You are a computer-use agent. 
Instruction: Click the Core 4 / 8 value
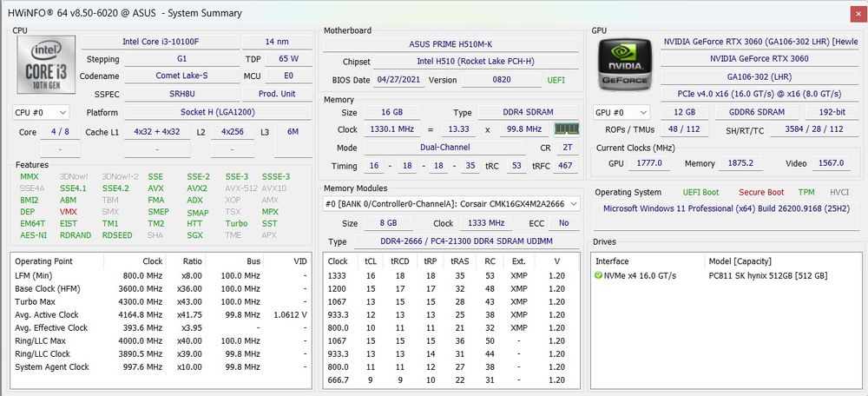pos(60,132)
